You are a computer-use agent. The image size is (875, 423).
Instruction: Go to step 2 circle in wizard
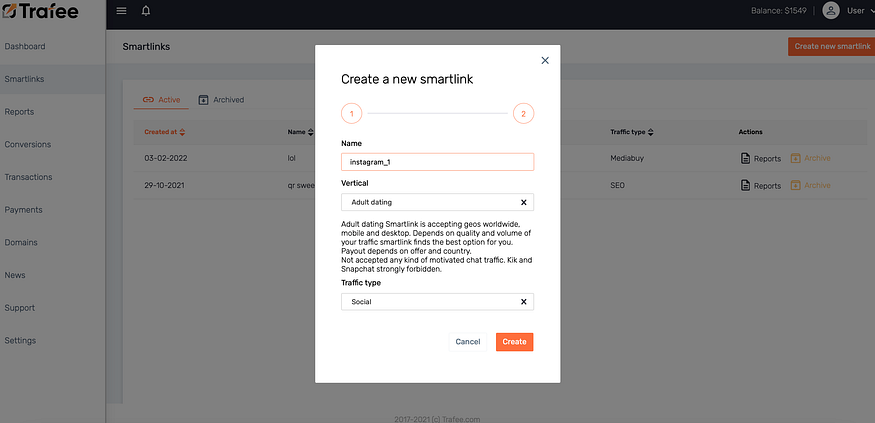click(523, 114)
